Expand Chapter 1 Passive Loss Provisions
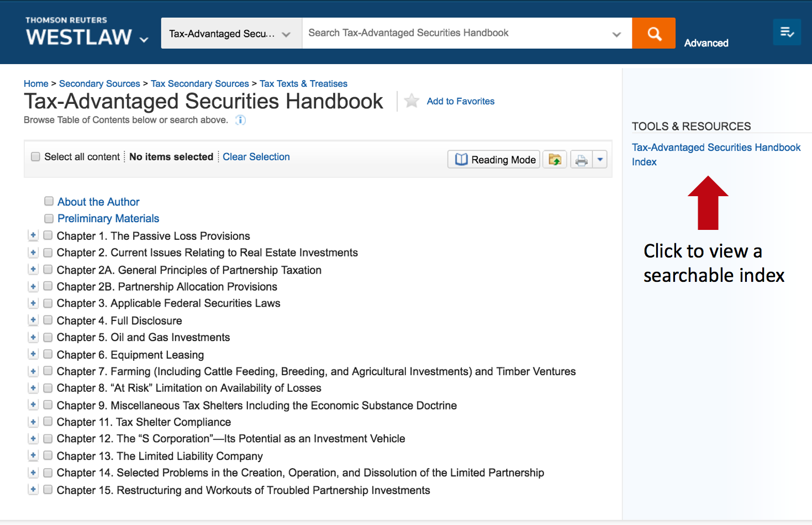Image resolution: width=812 pixels, height=525 pixels. pos(33,235)
